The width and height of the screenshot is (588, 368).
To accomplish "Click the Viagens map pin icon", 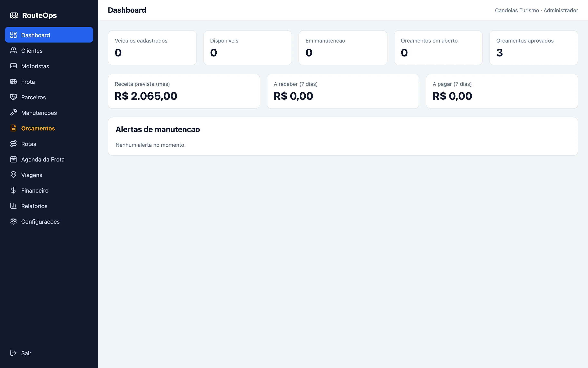I will pyautogui.click(x=13, y=175).
